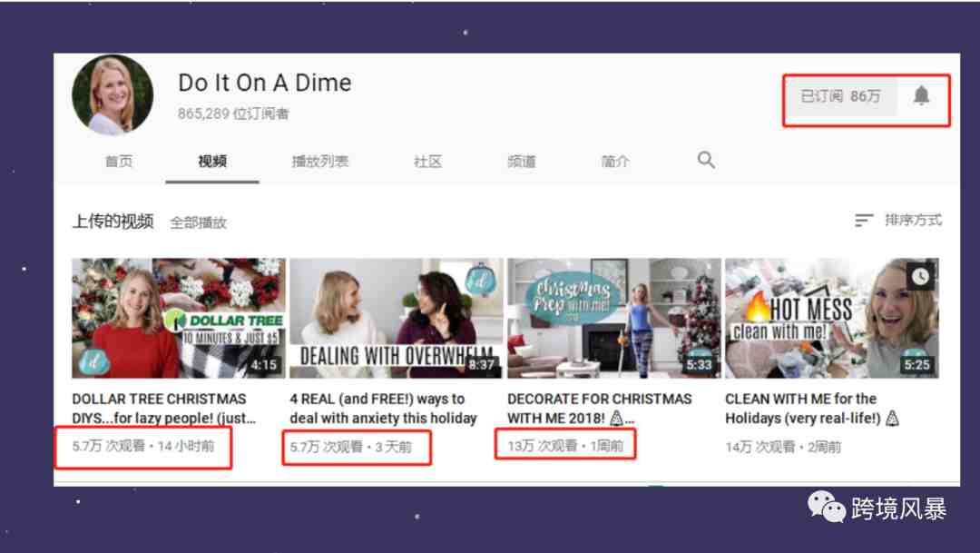Click title DOLLAR TREE CHRISTMAS DIYS
980x553 pixels.
click(163, 408)
